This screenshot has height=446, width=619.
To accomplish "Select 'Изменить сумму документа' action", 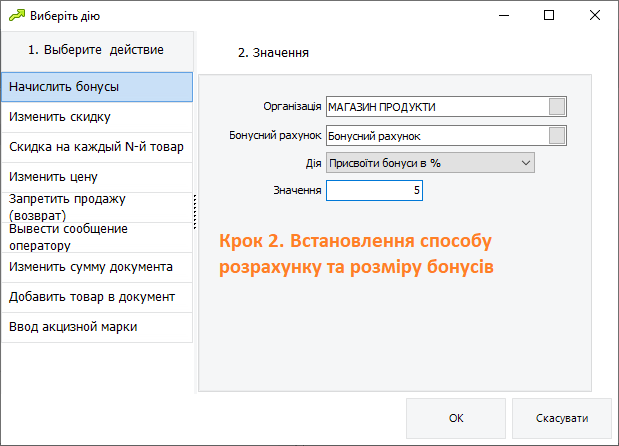I will pos(97,267).
